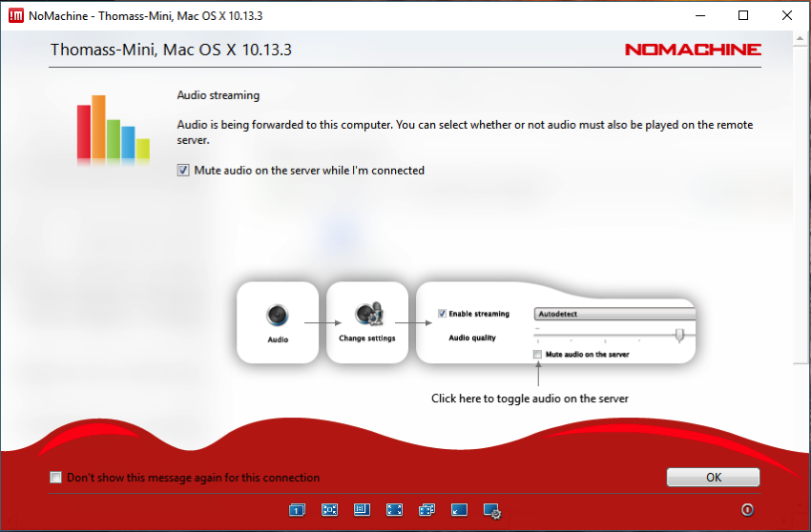This screenshot has height=532, width=811.
Task: Minimize the NoMachine window
Action: pyautogui.click(x=700, y=15)
